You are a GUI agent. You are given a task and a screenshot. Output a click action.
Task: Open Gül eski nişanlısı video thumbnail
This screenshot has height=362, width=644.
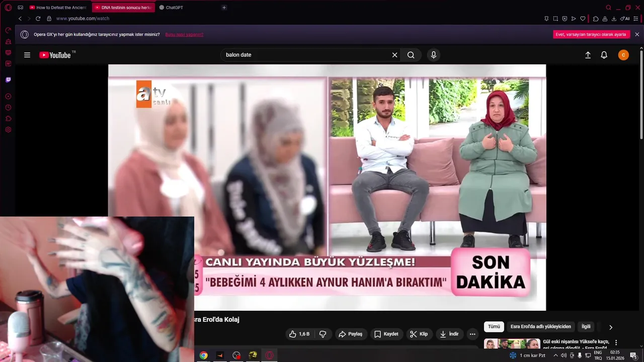click(512, 344)
